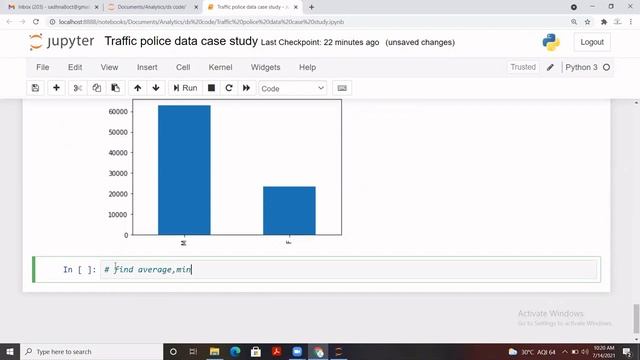Open the Cell menu
This screenshot has height=360, width=640.
pyautogui.click(x=183, y=67)
